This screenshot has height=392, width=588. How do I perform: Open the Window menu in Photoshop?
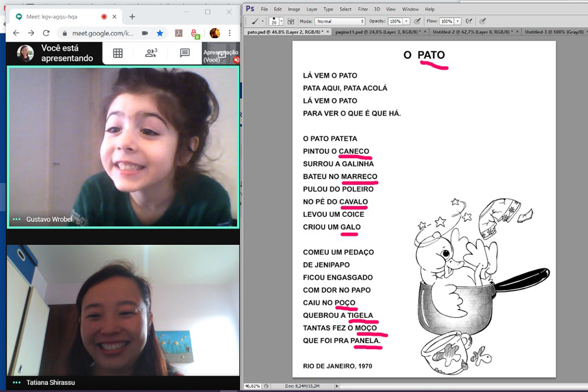click(x=410, y=9)
